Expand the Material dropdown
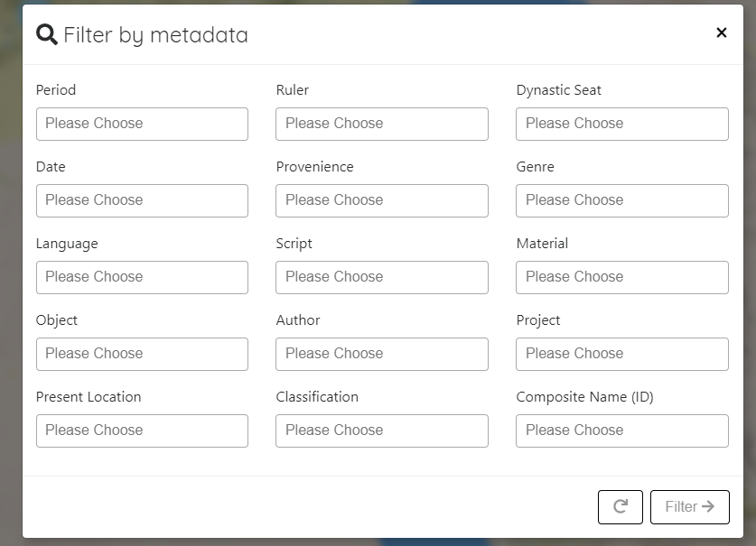 (x=621, y=277)
